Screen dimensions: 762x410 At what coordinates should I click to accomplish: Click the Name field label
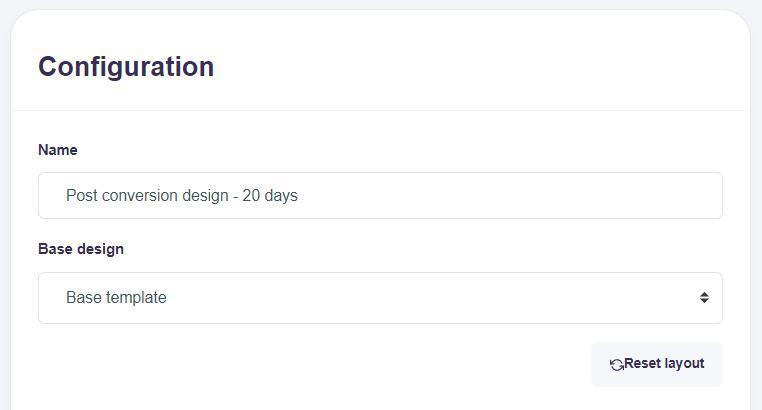(x=58, y=150)
